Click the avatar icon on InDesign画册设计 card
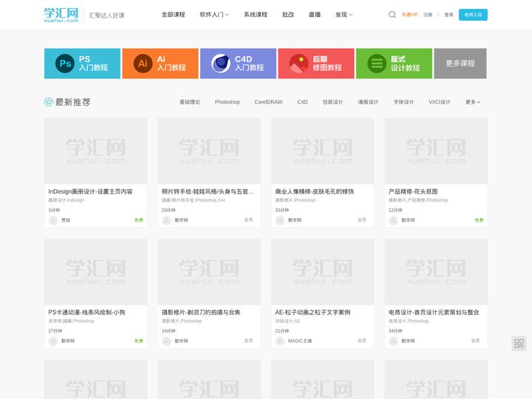Image resolution: width=532 pixels, height=399 pixels. click(x=53, y=220)
